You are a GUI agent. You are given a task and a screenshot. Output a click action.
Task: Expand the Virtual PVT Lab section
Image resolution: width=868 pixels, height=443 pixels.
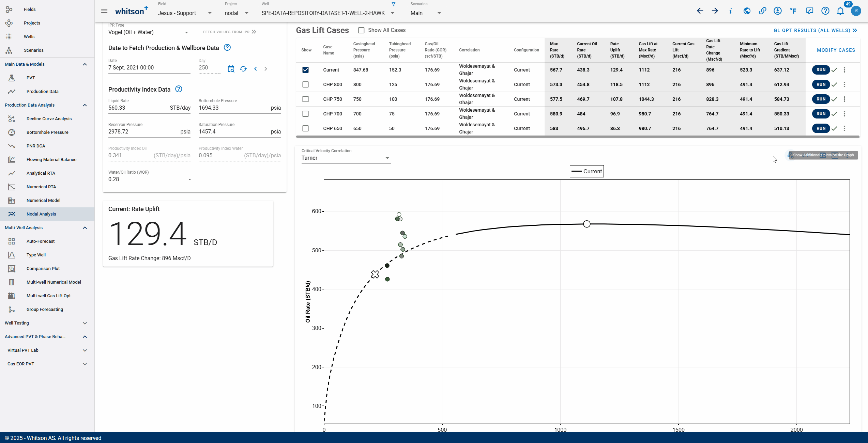click(85, 350)
